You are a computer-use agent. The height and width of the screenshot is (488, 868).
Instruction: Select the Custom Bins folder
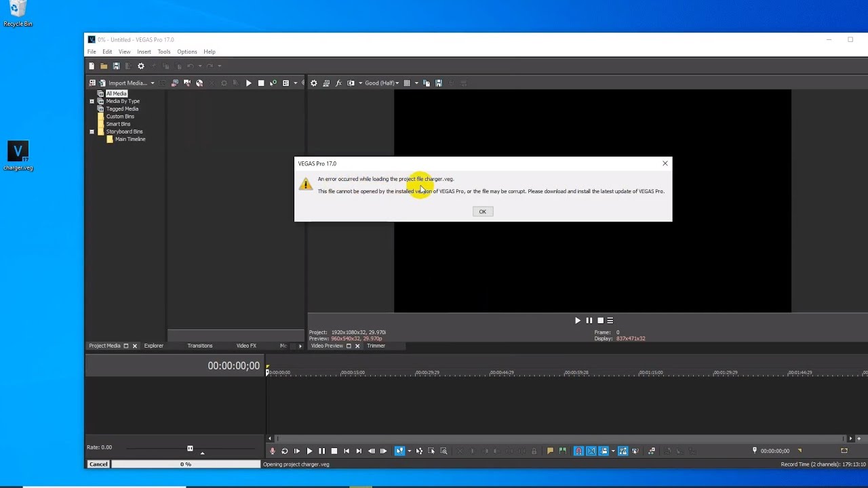pos(120,117)
